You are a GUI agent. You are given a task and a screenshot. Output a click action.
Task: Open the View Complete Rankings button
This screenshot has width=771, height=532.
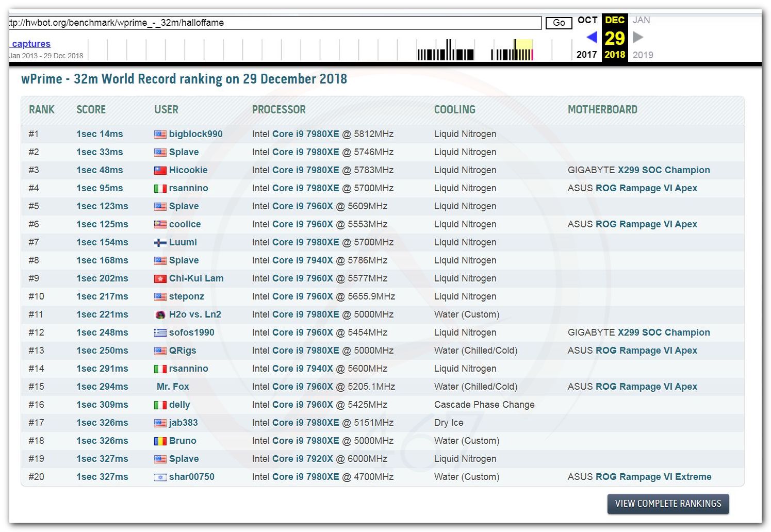(x=668, y=504)
